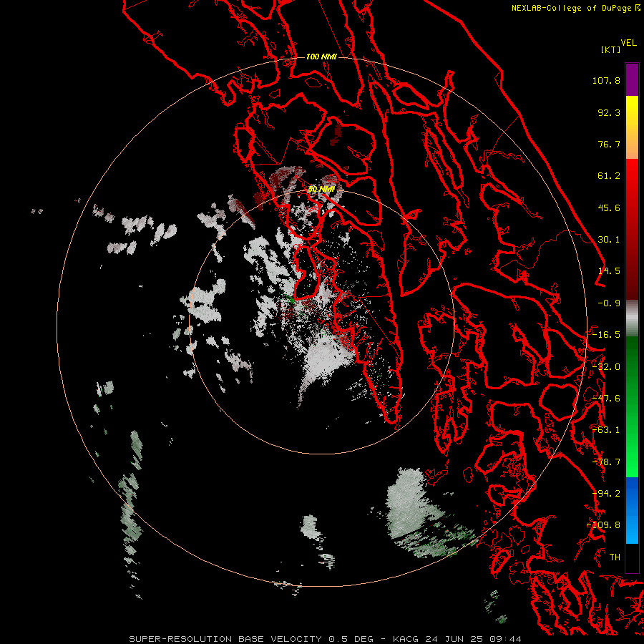Pick the gray near-zero segment of color bar
The height and width of the screenshot is (644, 644).
click(x=632, y=318)
